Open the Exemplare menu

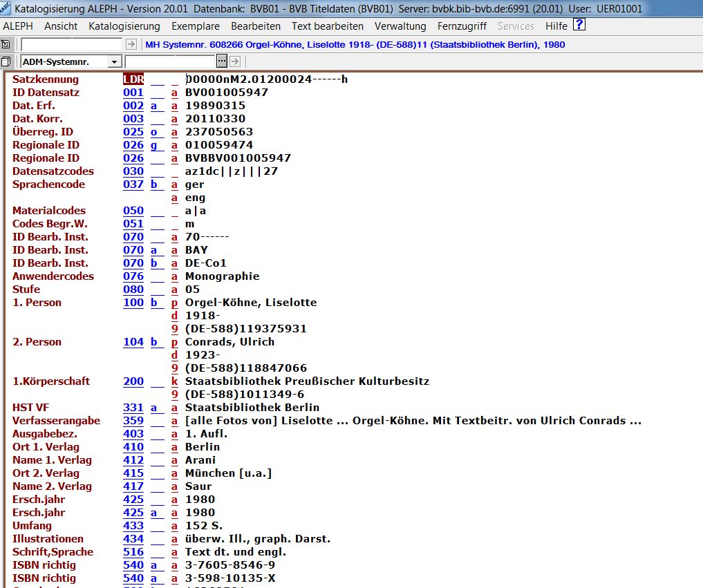(196, 26)
